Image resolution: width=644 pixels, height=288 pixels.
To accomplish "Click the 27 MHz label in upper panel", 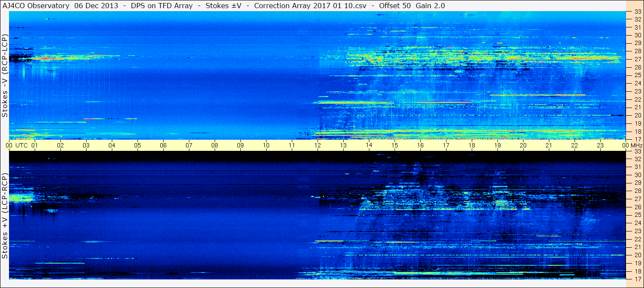I will pos(638,59).
